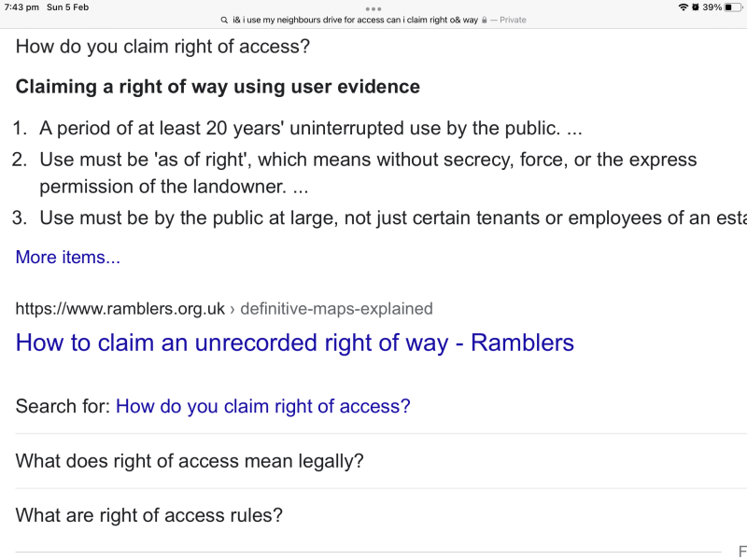Open the three-dot multitasking menu
747x560 pixels.
click(373, 8)
